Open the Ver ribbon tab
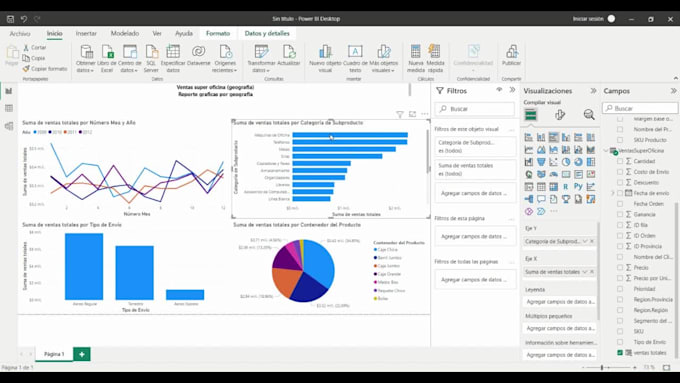680x383 pixels. tap(157, 33)
